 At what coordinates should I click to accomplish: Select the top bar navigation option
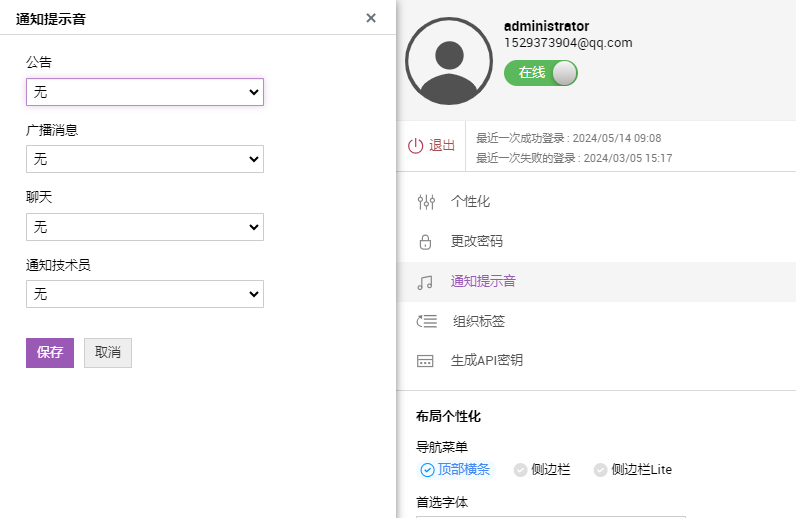tap(455, 470)
